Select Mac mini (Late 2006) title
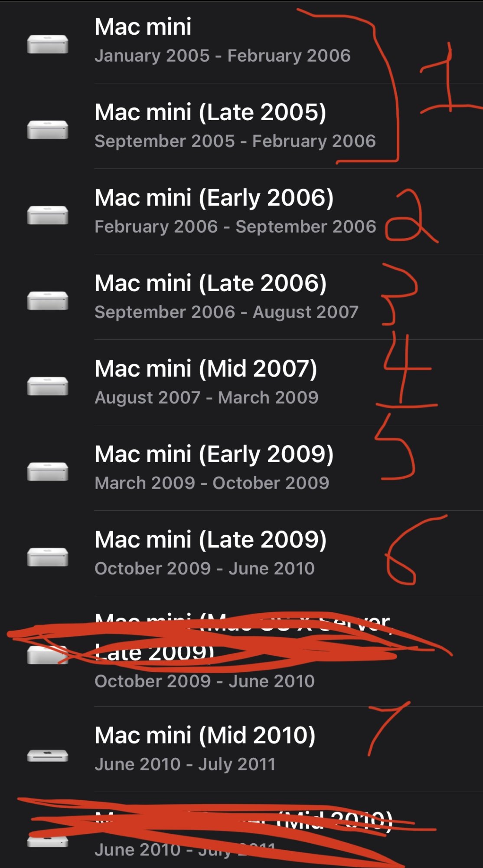Viewport: 483px width, 868px height. click(211, 283)
